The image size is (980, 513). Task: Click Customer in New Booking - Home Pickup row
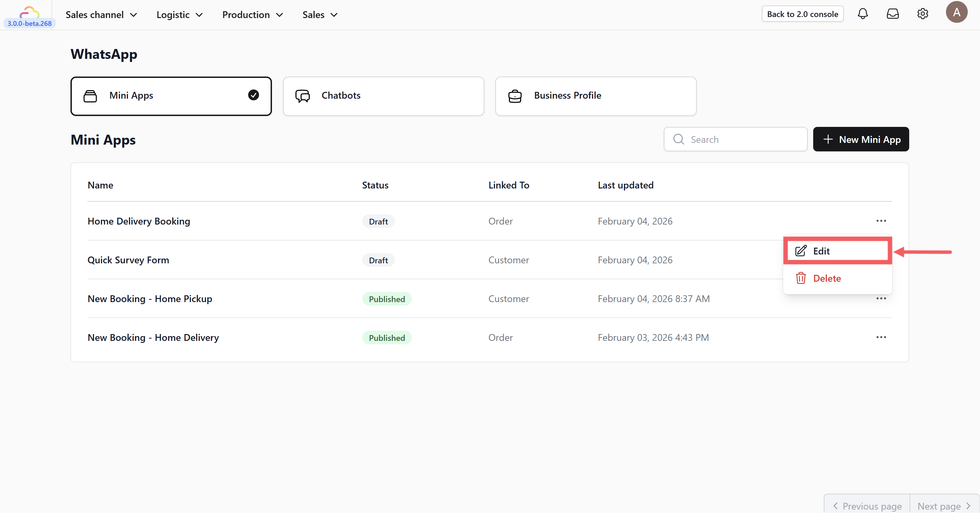508,299
